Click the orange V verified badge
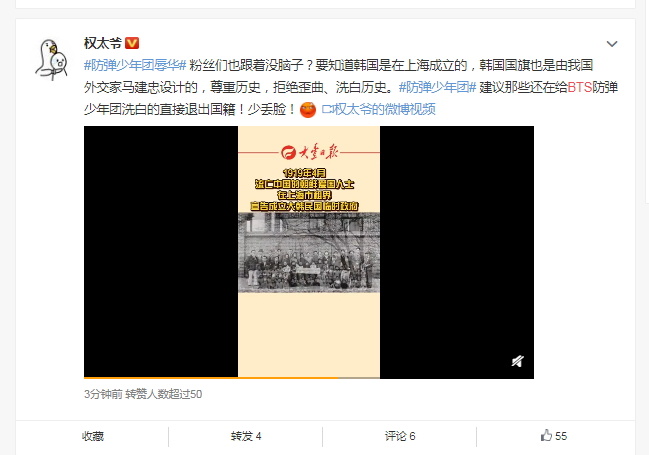The height and width of the screenshot is (455, 649). tap(132, 43)
